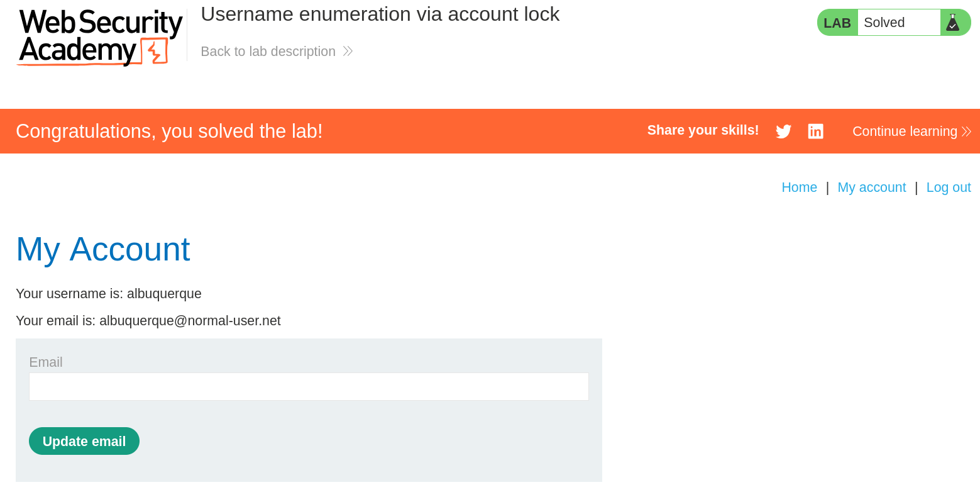Click the Congratulations banner message
Screen dimensions: 980x497
coord(169,131)
